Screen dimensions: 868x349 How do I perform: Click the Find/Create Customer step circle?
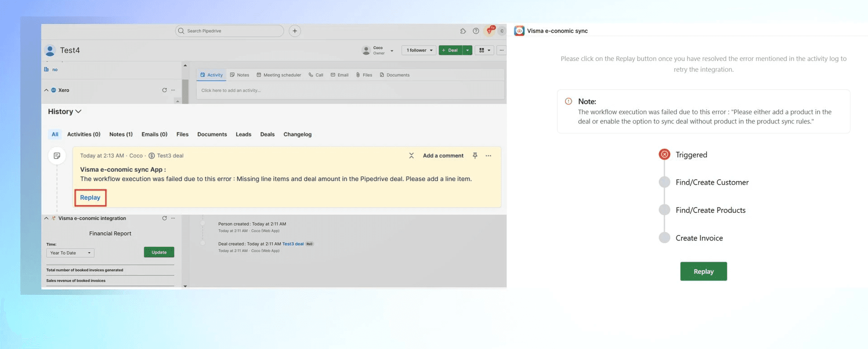[x=665, y=182]
